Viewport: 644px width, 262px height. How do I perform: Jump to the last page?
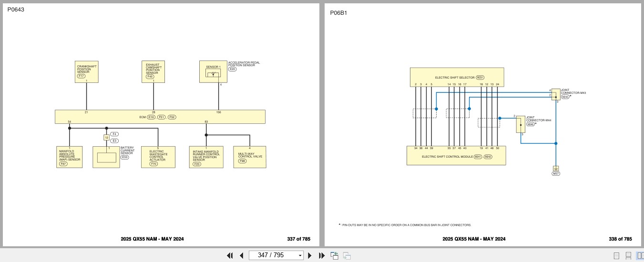[321, 255]
